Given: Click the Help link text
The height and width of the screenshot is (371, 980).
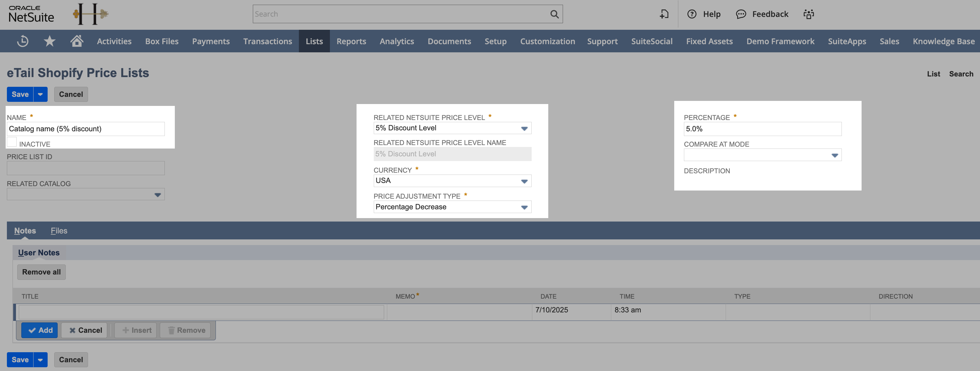Looking at the screenshot, I should tap(712, 14).
